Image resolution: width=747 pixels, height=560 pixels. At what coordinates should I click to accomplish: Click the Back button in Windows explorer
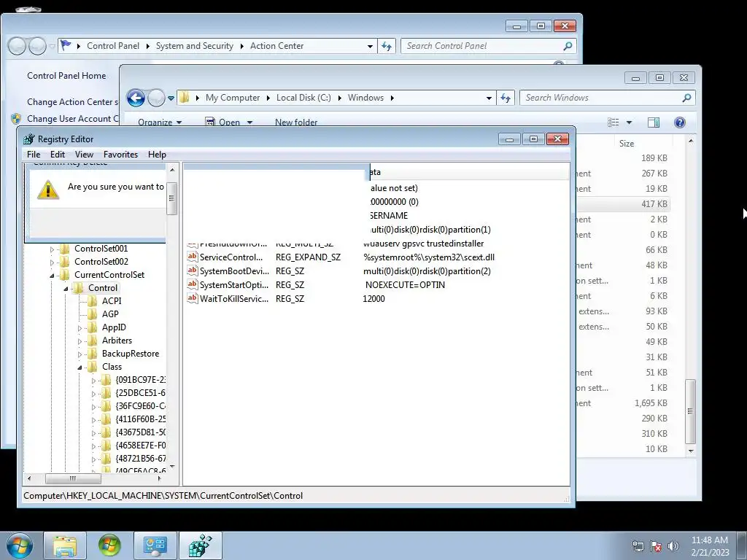pos(136,98)
